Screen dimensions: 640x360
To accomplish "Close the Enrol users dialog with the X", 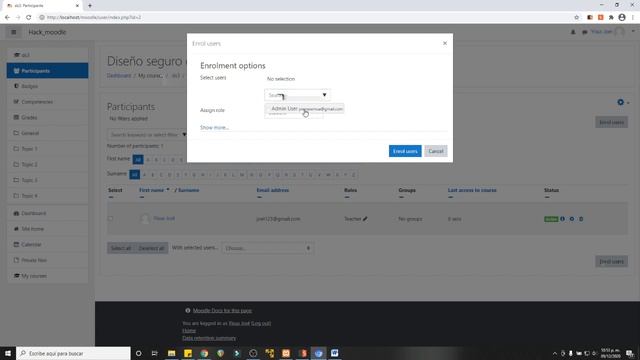I will coord(445,43).
